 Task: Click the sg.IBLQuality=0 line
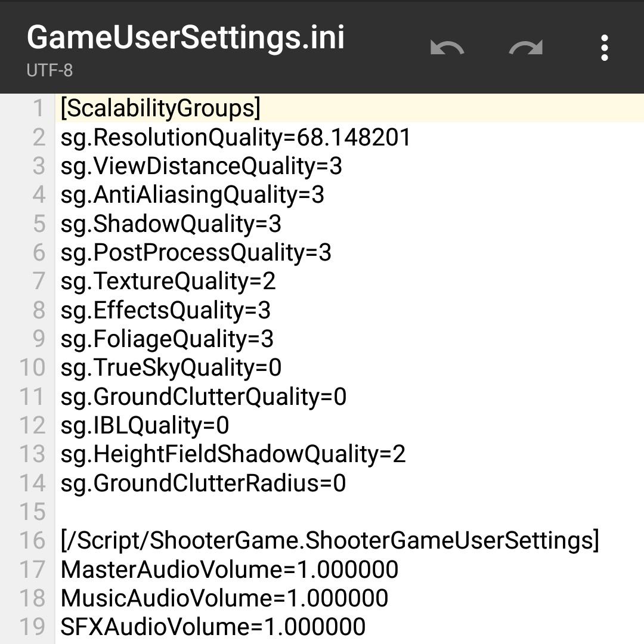[x=144, y=426]
